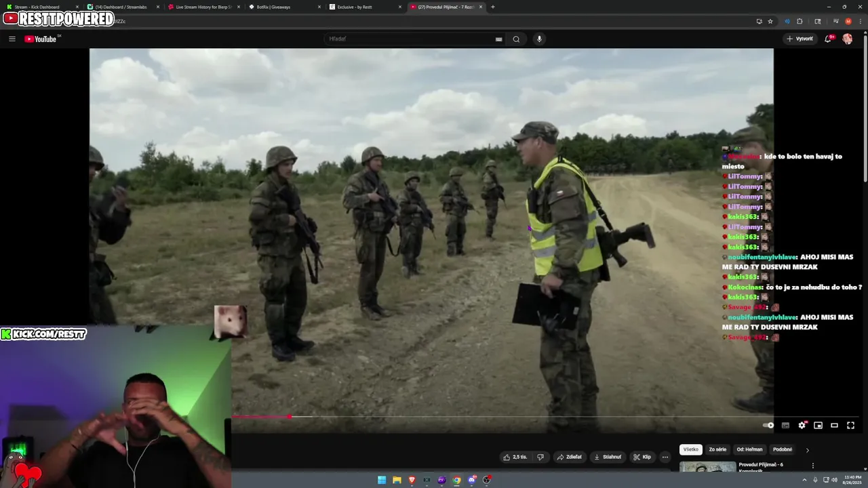The height and width of the screenshot is (488, 868).
Task: Open OBS Studio taskbar icon
Action: pyautogui.click(x=486, y=480)
